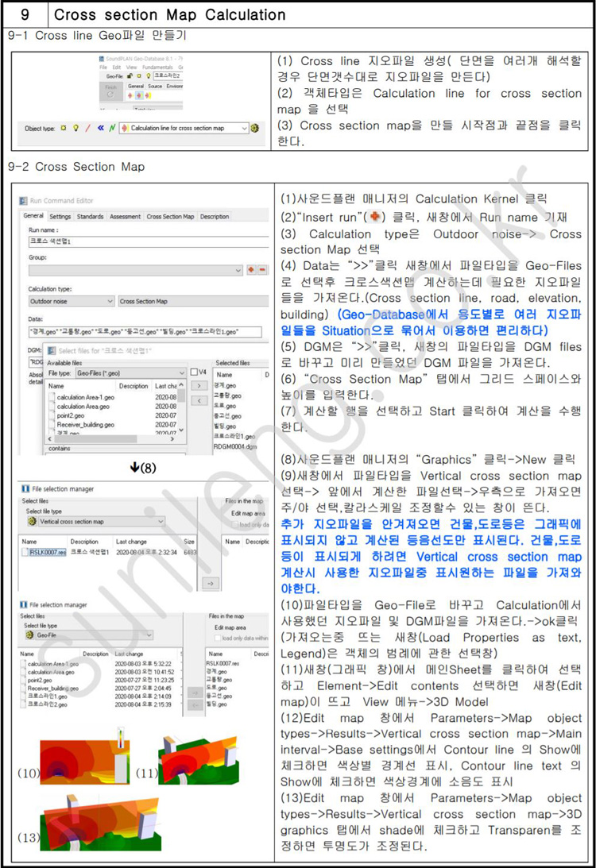Select RDGM0004.dgm in Selected files
Screen dimensions: 596x868
click(235, 447)
